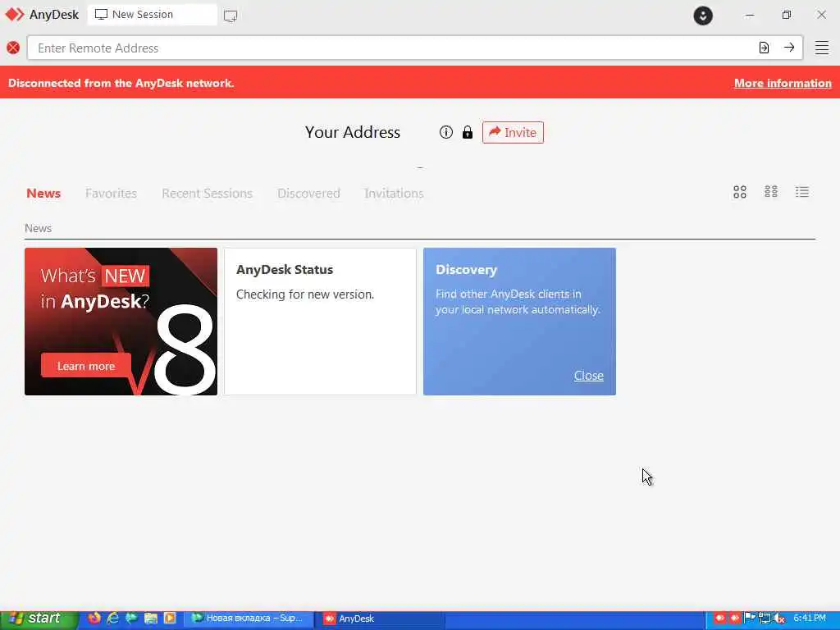Launch Internet Explorer from quick launch
This screenshot has width=840, height=630.
tap(112, 619)
